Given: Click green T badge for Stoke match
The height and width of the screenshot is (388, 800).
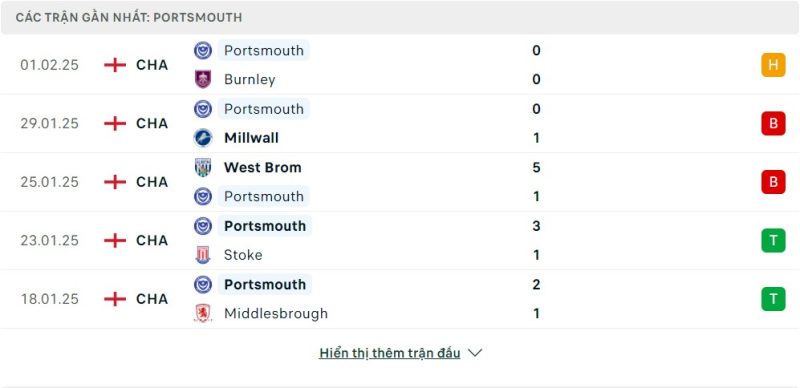Looking at the screenshot, I should 773,240.
